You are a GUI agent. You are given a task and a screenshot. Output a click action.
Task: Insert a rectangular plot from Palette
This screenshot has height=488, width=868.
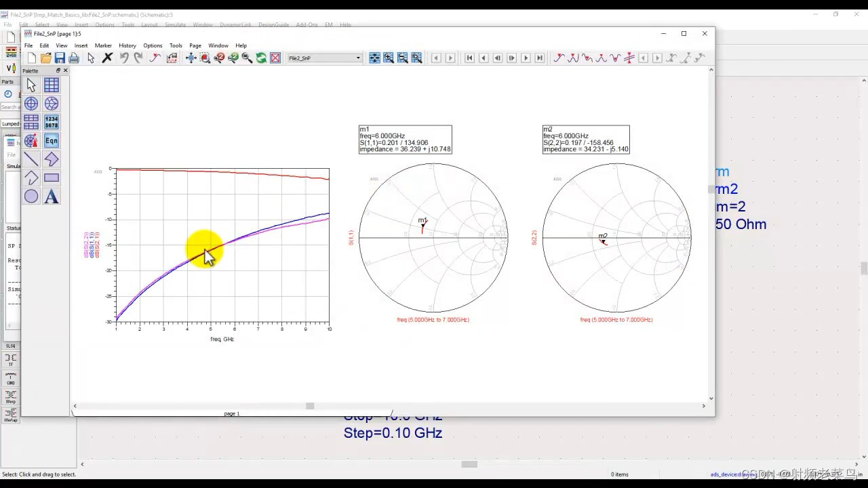52,85
